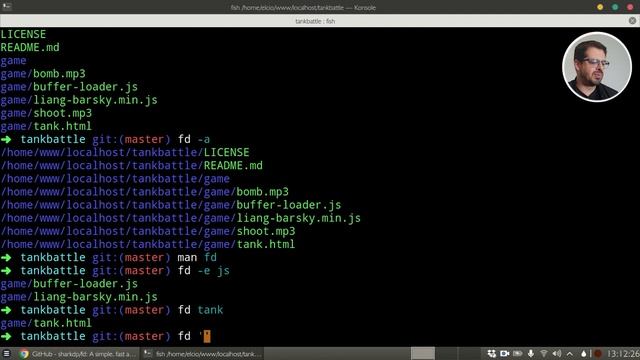The width and height of the screenshot is (640, 360).
Task: Click the 'man fd' command line
Action: click(x=109, y=257)
